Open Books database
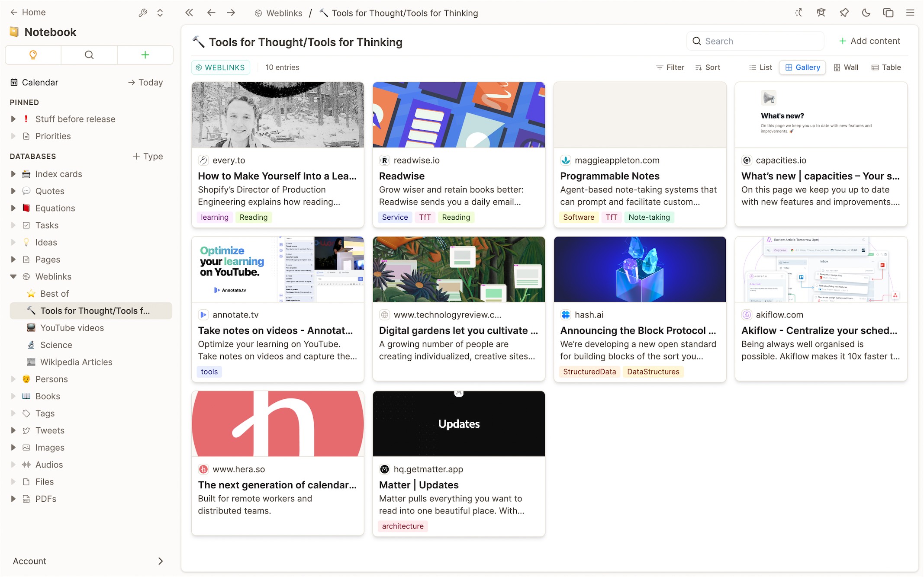924x577 pixels. [48, 396]
